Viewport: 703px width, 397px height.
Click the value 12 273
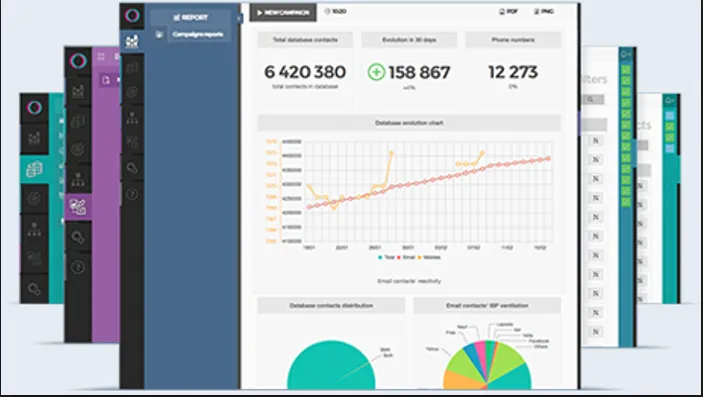[513, 72]
